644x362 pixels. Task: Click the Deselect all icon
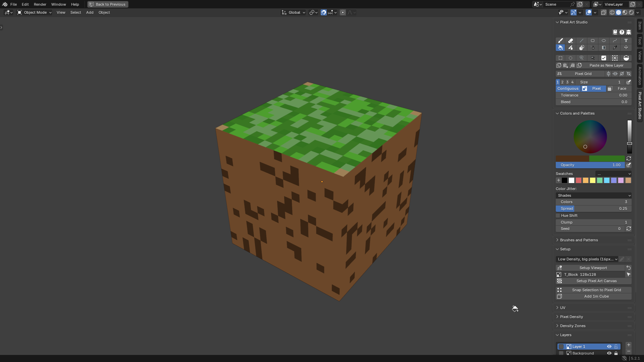coord(615,58)
